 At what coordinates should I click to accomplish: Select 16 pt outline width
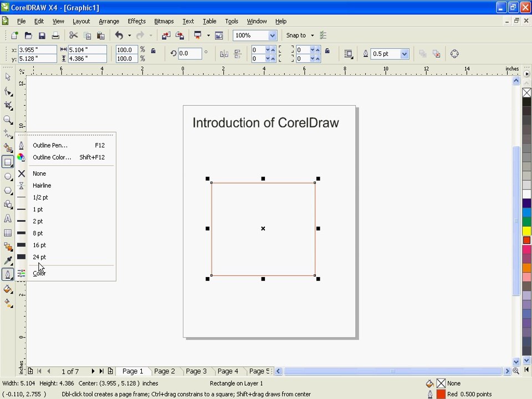click(66, 245)
